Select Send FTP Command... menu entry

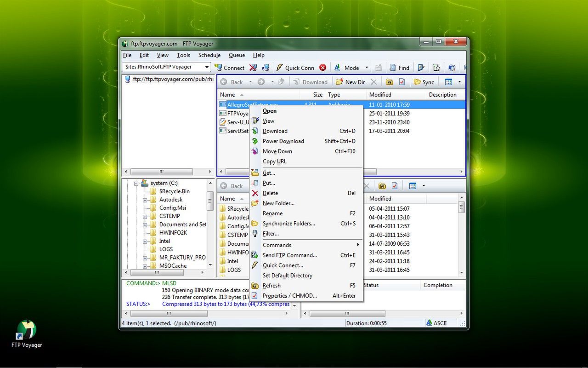(306, 255)
